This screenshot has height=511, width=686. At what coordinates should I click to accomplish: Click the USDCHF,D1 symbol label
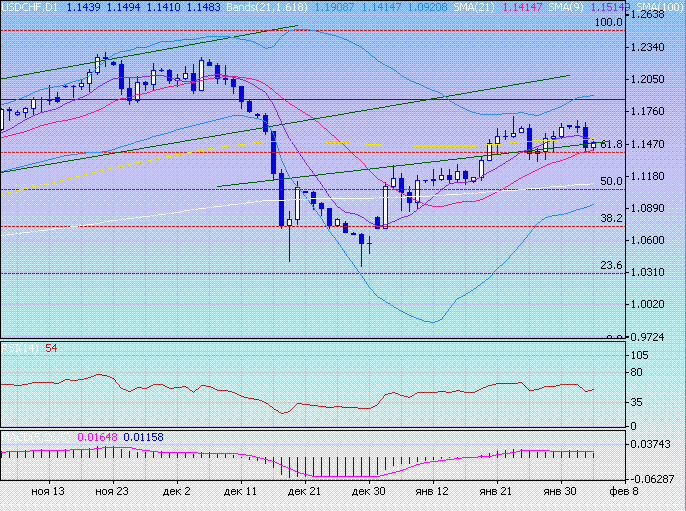pyautogui.click(x=30, y=6)
